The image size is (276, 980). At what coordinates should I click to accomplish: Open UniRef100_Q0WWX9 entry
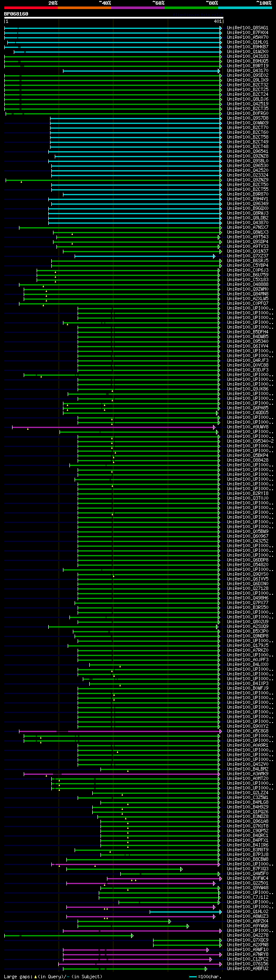[248, 123]
